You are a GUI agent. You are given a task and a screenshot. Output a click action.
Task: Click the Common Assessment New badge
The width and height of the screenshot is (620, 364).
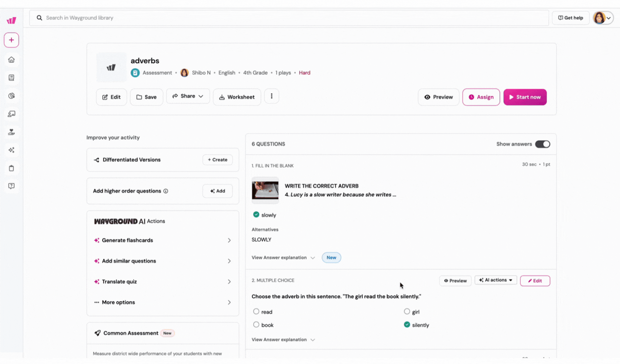coord(167,333)
